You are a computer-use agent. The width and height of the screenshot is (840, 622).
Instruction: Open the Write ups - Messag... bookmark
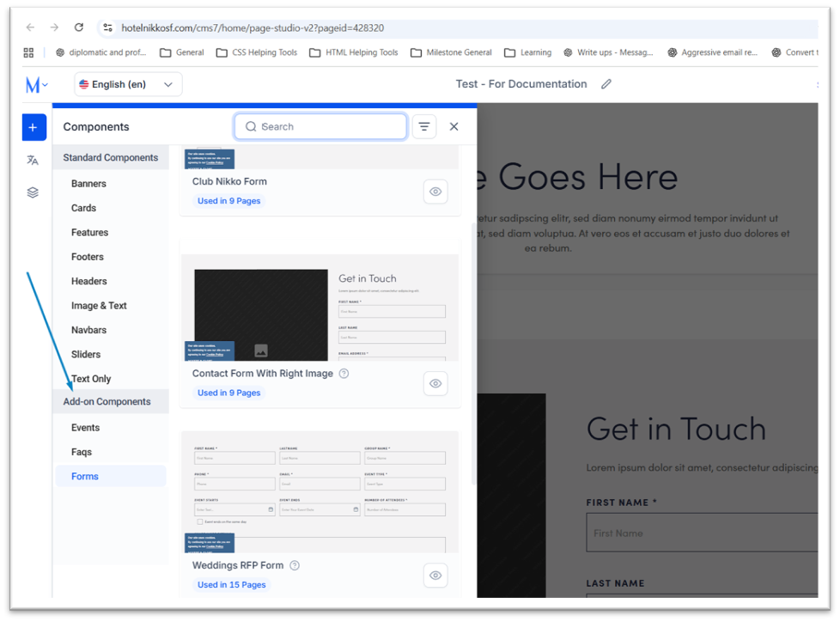click(609, 52)
